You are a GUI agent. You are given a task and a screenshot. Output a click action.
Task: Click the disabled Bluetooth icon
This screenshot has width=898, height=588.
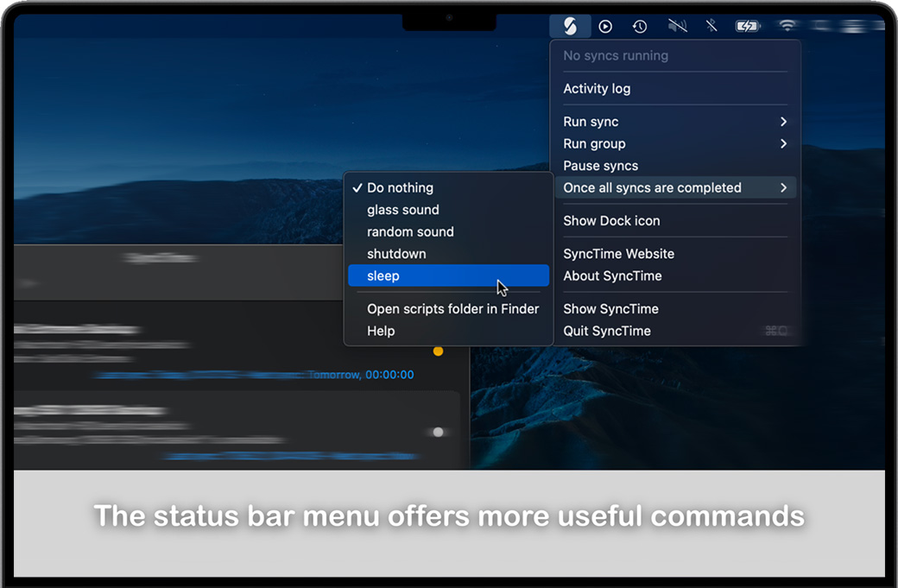tap(711, 27)
